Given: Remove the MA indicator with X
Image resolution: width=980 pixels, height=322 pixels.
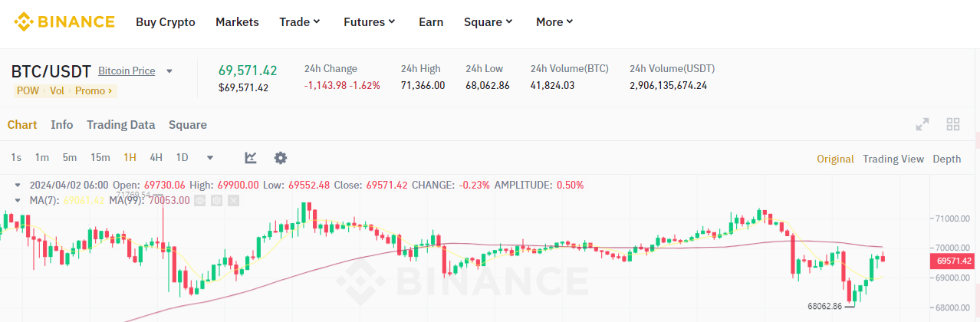Looking at the screenshot, I should [x=234, y=200].
